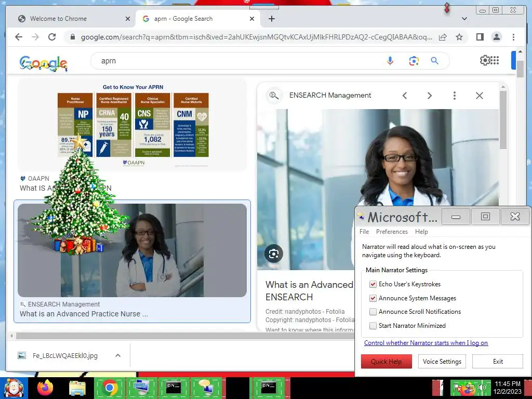Open the Google apps grid
This screenshot has height=399, width=532.
[495, 60]
